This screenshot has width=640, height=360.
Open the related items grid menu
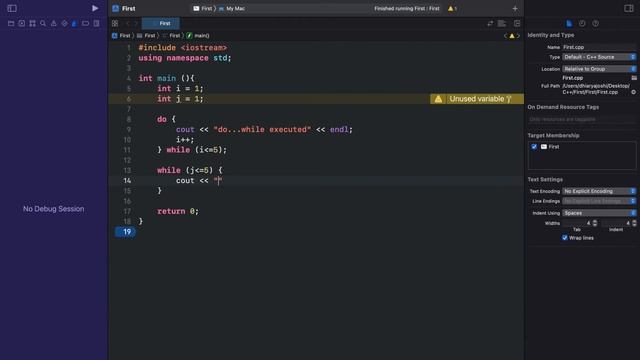coord(115,24)
